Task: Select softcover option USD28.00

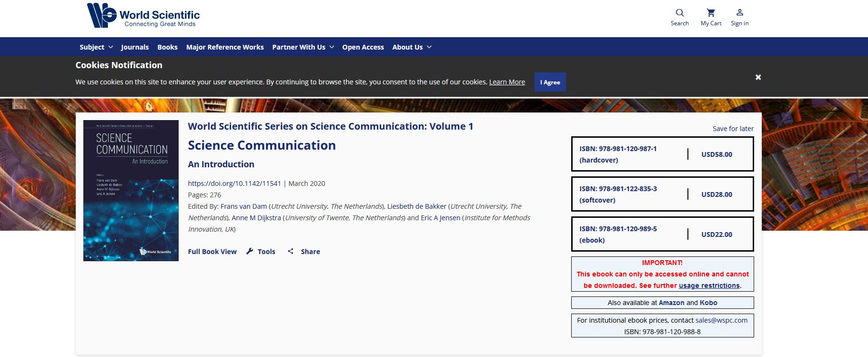Action: coord(662,194)
